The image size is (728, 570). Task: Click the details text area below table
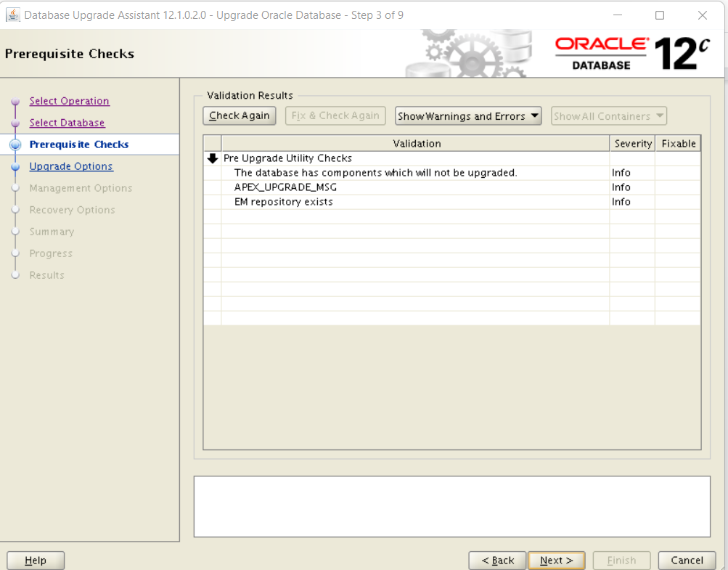click(451, 506)
